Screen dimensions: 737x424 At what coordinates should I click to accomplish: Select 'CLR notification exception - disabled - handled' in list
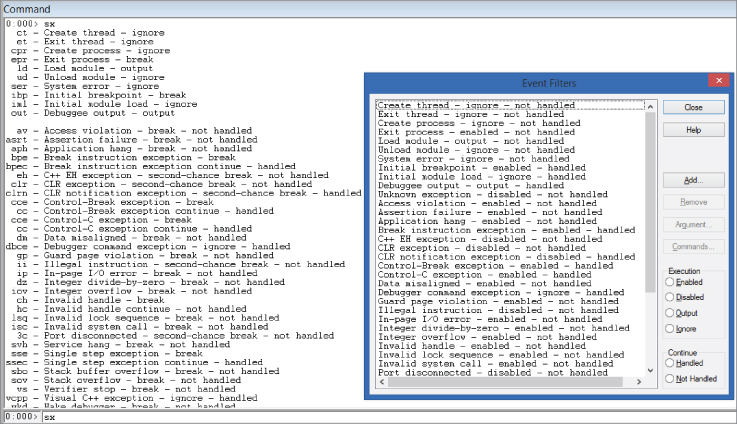[x=510, y=257]
